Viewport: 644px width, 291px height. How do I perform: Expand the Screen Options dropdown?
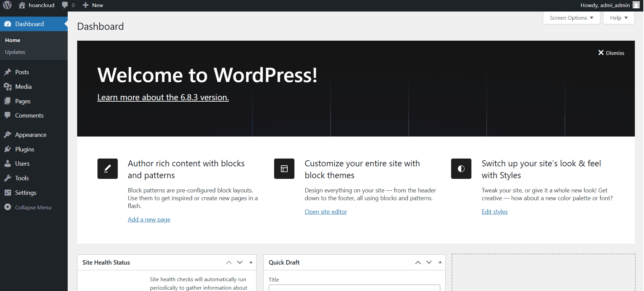[x=571, y=18]
